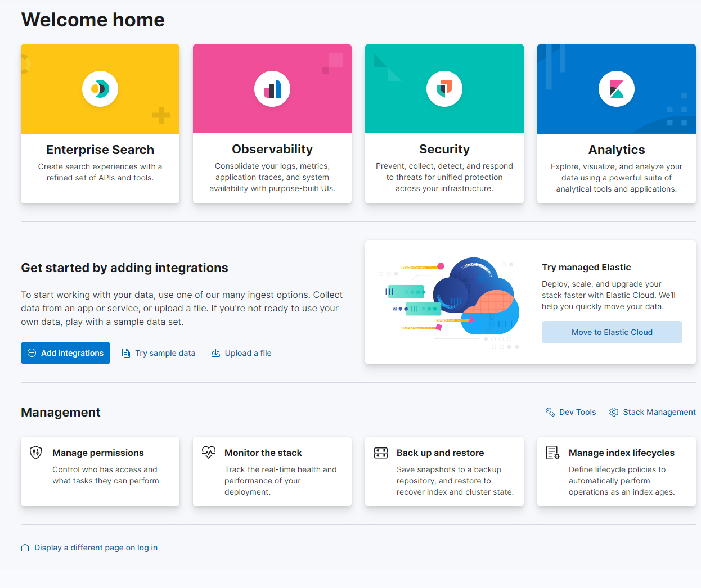The width and height of the screenshot is (701, 588).
Task: Click text 'Control who has access and'
Action: point(105,469)
